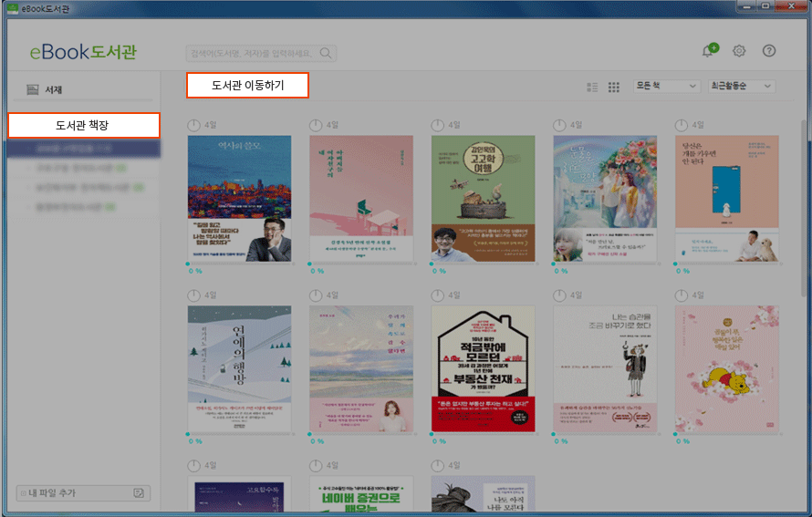Switch to grid view layout
The height and width of the screenshot is (517, 812).
pos(614,87)
